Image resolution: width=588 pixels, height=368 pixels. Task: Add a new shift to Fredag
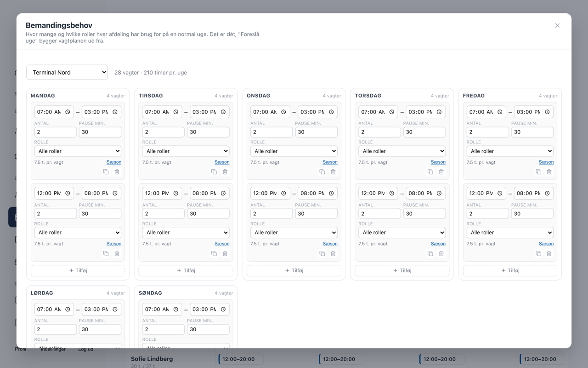point(510,270)
